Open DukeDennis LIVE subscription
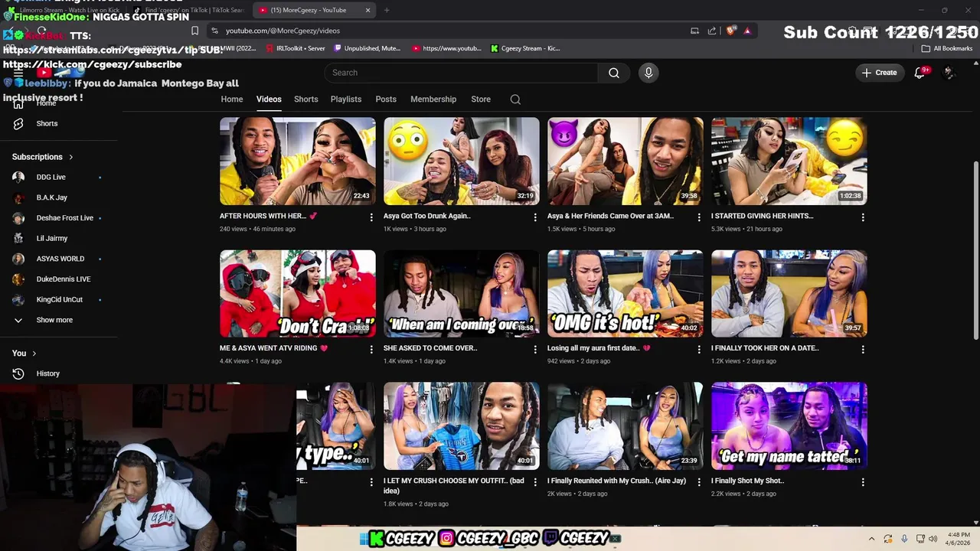 click(57, 279)
